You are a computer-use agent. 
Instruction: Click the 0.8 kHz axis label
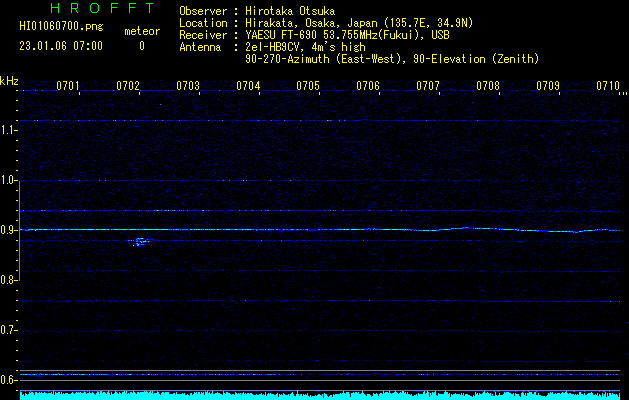pos(8,280)
